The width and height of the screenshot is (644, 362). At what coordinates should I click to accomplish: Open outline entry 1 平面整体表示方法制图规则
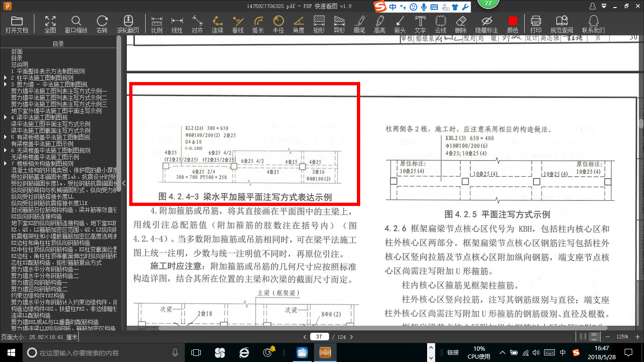click(48, 71)
